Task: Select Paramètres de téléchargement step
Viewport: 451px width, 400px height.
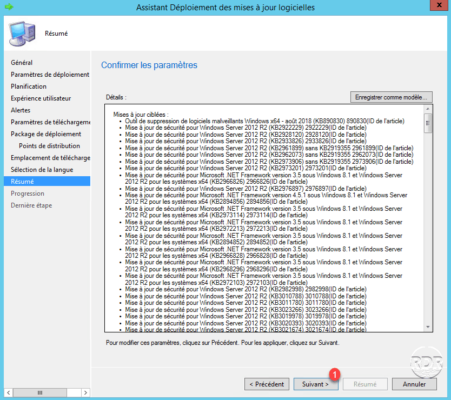Action: pos(50,122)
